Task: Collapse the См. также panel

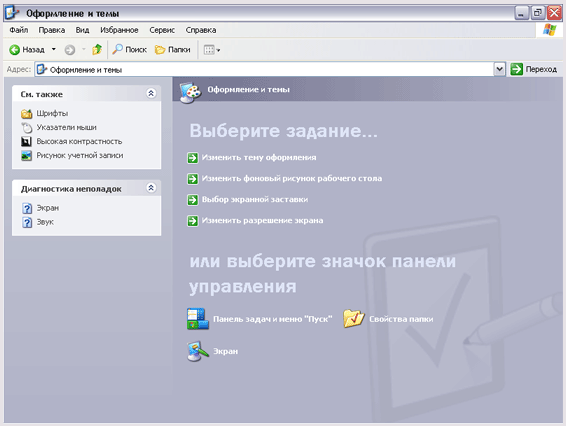Action: (x=151, y=94)
